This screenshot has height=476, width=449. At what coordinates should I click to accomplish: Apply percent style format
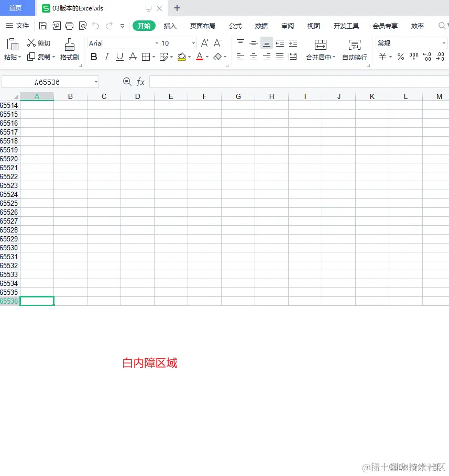(x=401, y=57)
